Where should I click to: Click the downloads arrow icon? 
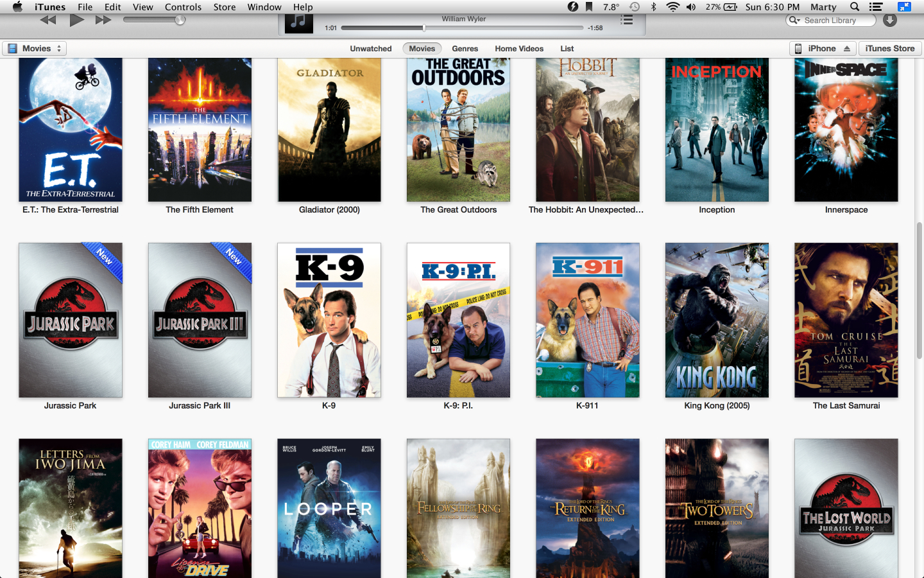(890, 20)
